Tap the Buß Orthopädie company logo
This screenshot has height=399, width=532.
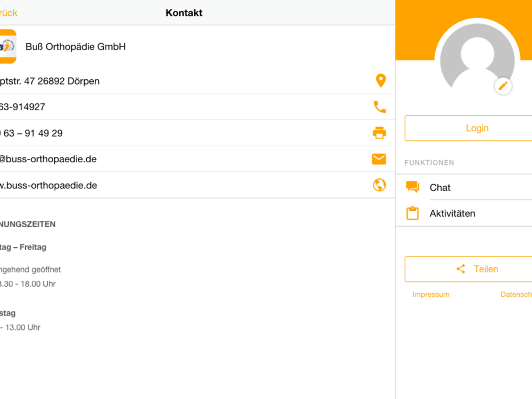tap(7, 46)
